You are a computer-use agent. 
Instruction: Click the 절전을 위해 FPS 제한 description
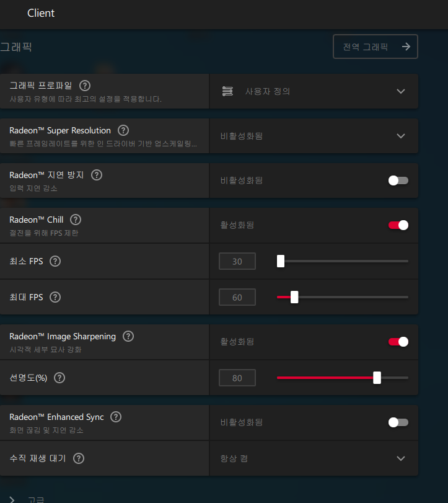[44, 233]
